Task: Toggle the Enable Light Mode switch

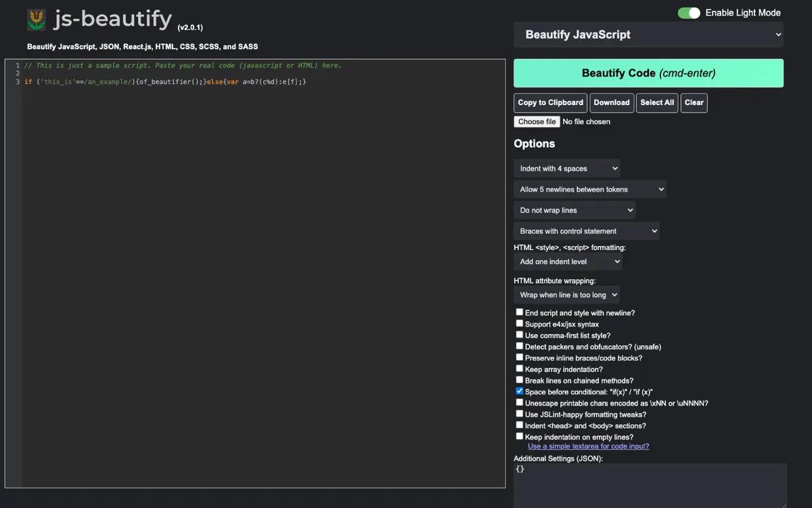Action: [x=689, y=13]
